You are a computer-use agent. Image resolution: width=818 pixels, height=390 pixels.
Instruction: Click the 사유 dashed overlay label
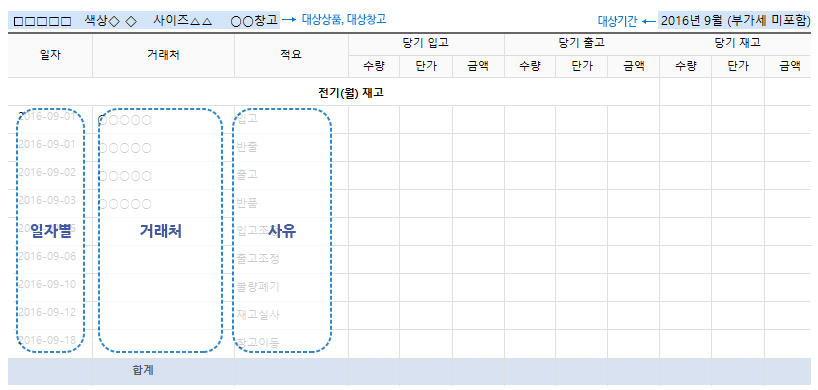(x=282, y=231)
